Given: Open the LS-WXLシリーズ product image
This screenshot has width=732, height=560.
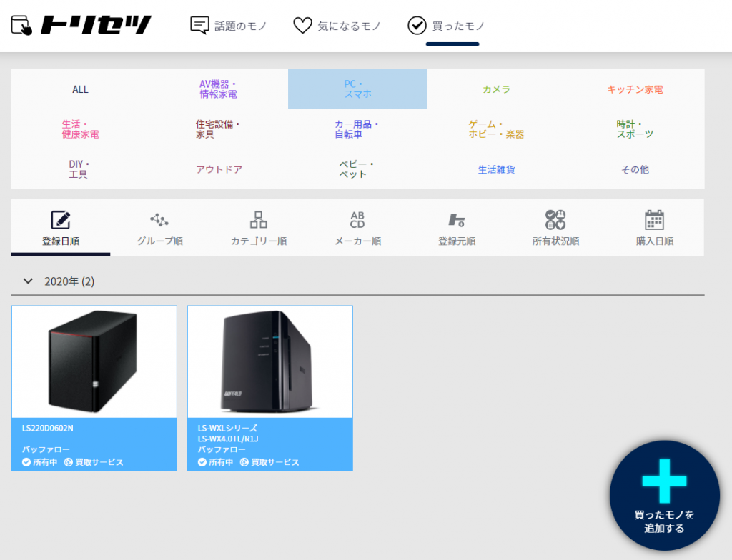Looking at the screenshot, I should pos(269,361).
